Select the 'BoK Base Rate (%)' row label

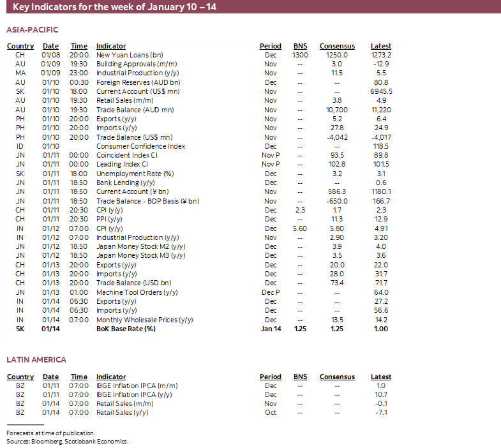coord(126,329)
